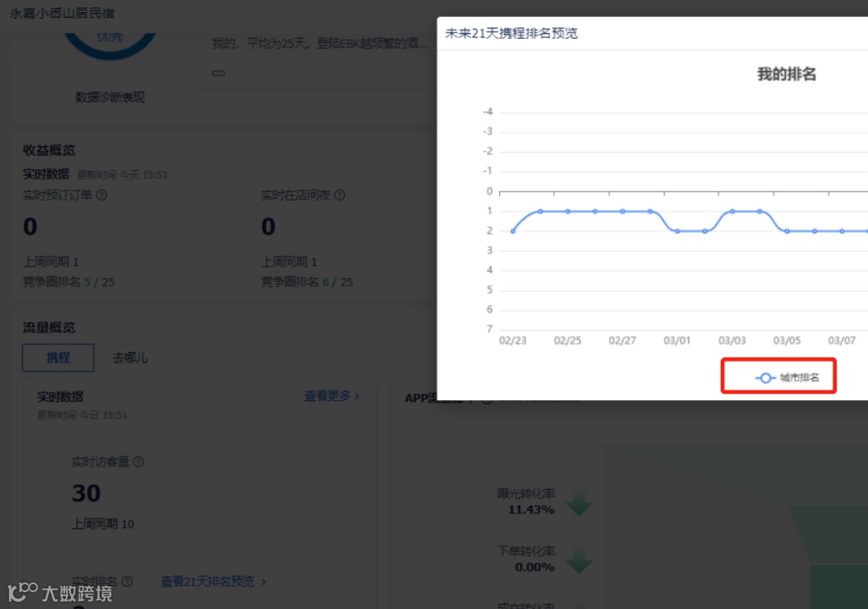Toggle the 城市排名 legend item

[x=787, y=378]
